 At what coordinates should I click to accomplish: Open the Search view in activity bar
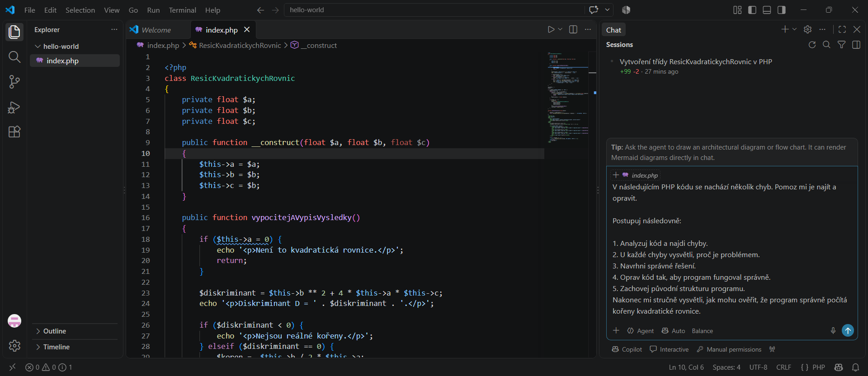coord(14,57)
